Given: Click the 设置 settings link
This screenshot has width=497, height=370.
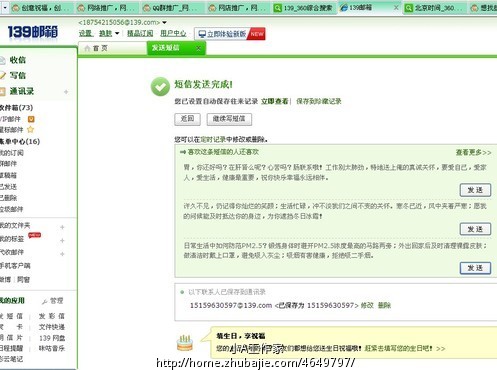Looking at the screenshot, I should pos(85,33).
